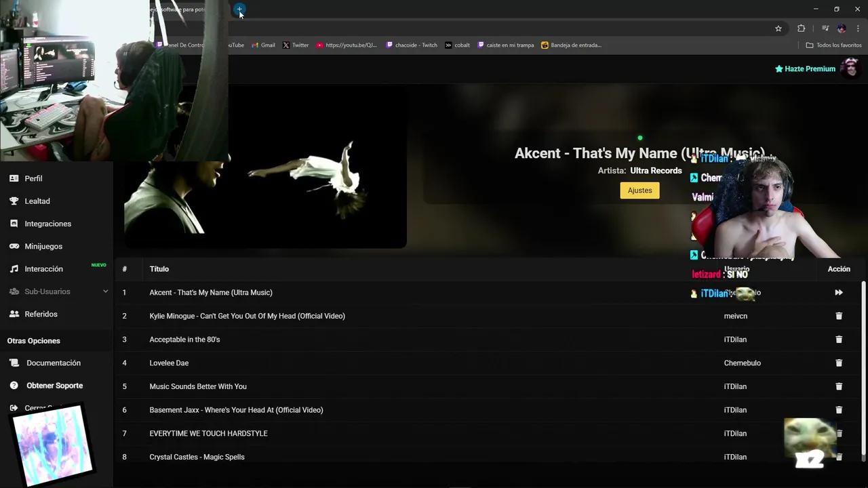Click the Otras Opciones section heading
This screenshot has width=868, height=488.
coord(34,341)
